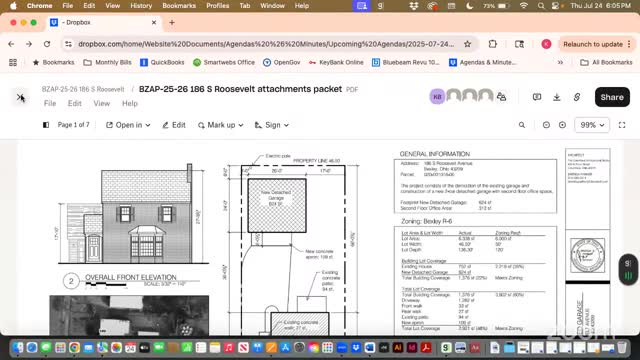The image size is (640, 360).
Task: Open the All Bookmarks folder
Action: point(606,62)
